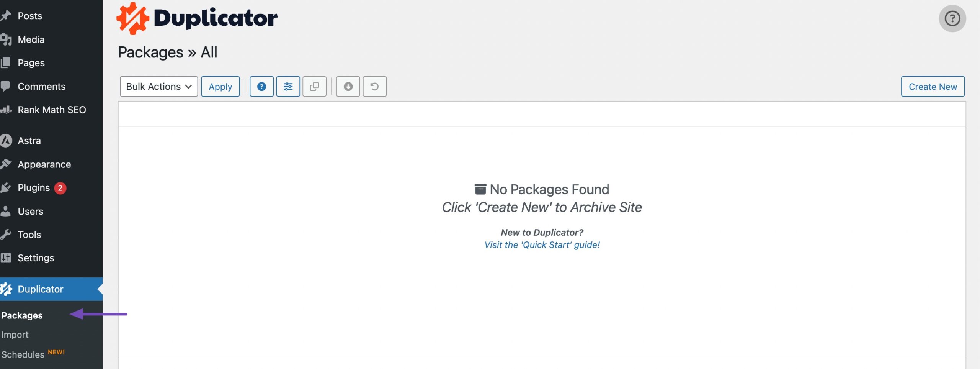Click the import download arrow icon
This screenshot has height=369, width=980.
pos(348,87)
